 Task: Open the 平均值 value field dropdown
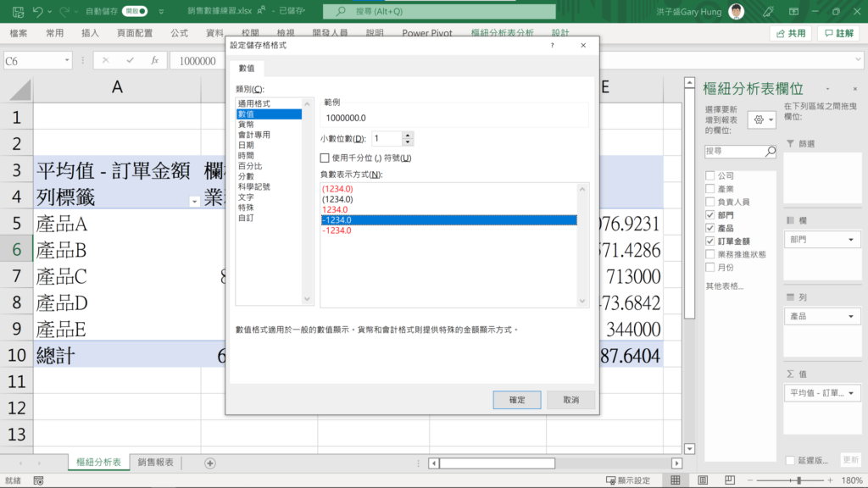[851, 393]
